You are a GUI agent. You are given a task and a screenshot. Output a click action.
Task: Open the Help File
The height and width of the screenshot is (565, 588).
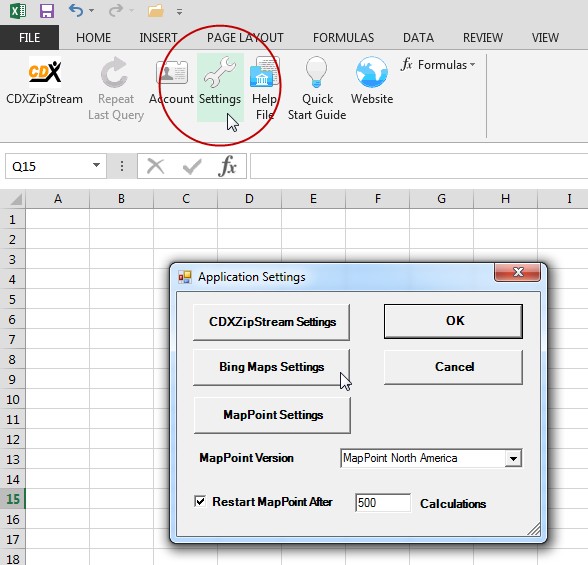[x=265, y=88]
